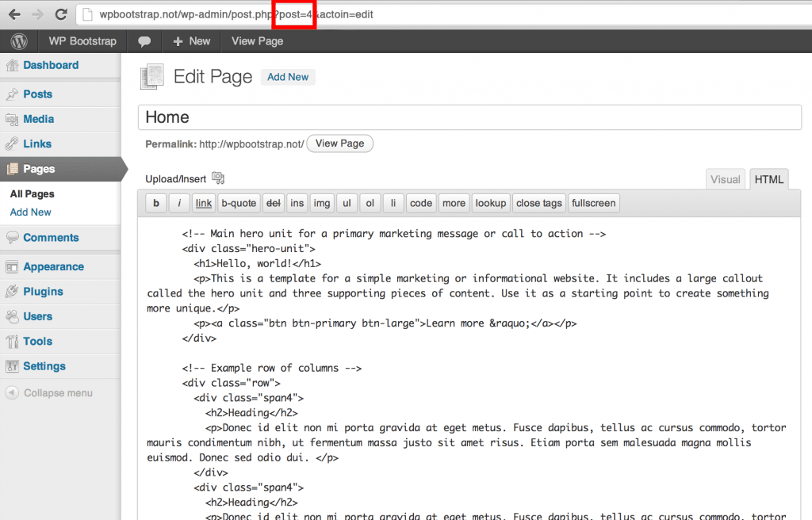The height and width of the screenshot is (520, 812).
Task: Click the fullscreen editor button
Action: (x=593, y=204)
